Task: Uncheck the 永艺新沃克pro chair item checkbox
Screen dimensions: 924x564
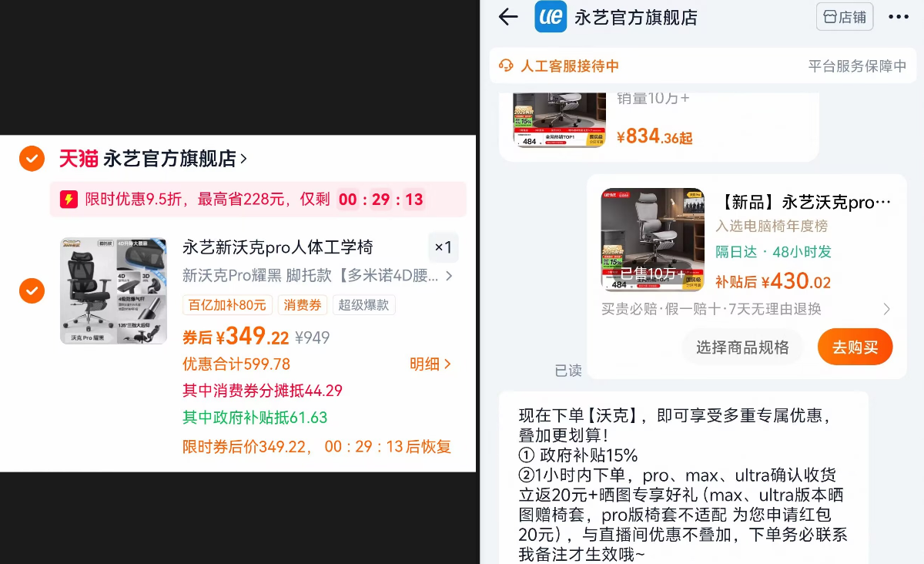Action: click(32, 290)
